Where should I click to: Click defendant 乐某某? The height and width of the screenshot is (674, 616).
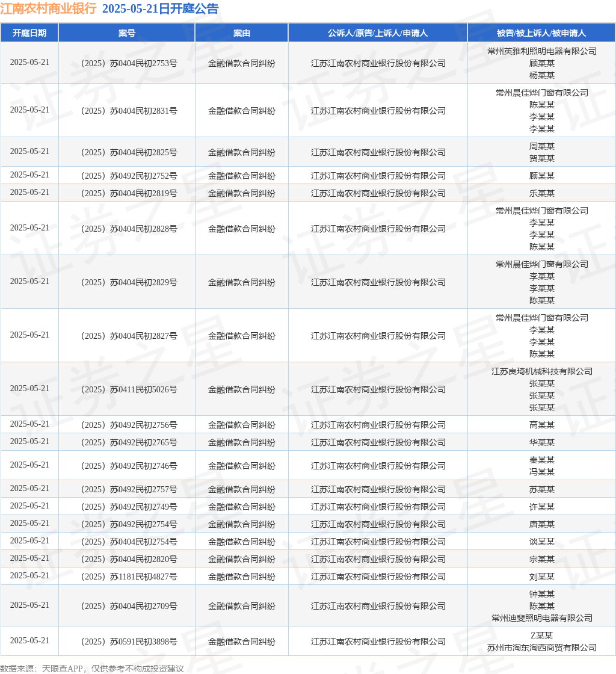[541, 193]
